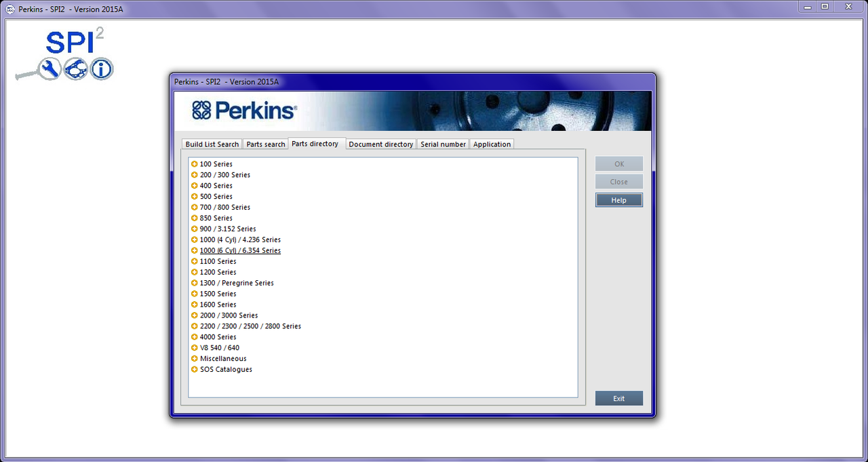Expand the 900 / 3.152 Series node

pos(195,229)
